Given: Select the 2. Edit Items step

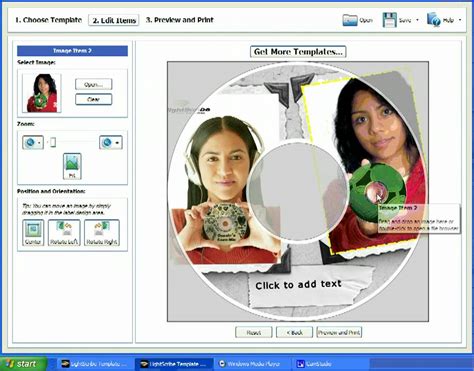Looking at the screenshot, I should 114,20.
